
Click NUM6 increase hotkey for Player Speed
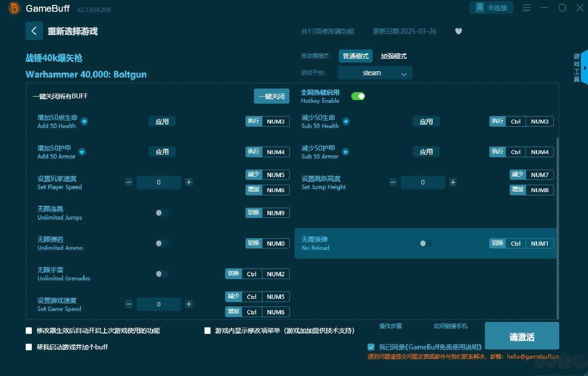pyautogui.click(x=267, y=190)
